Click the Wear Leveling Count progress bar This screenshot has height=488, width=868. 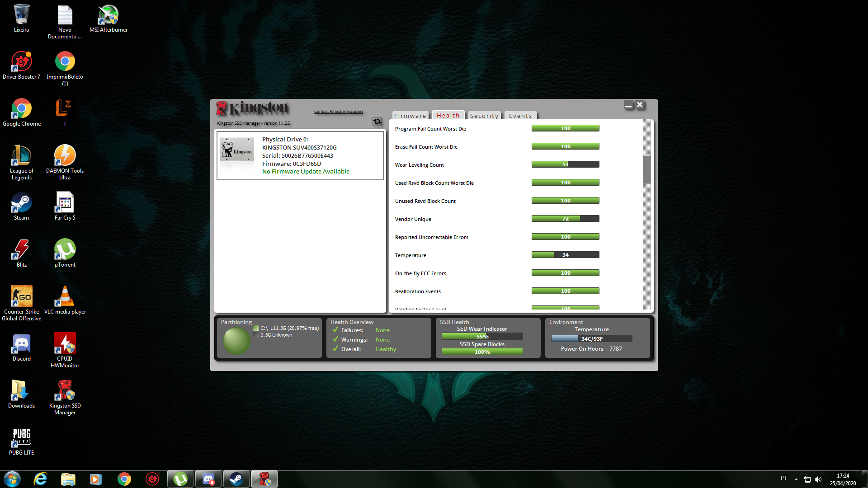(566, 164)
